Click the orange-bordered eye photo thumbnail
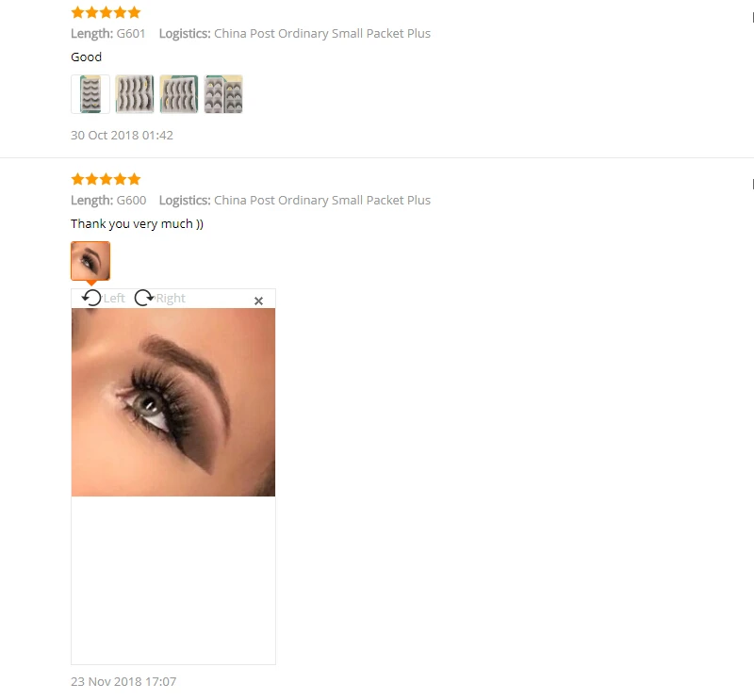The width and height of the screenshot is (754, 700). (90, 261)
